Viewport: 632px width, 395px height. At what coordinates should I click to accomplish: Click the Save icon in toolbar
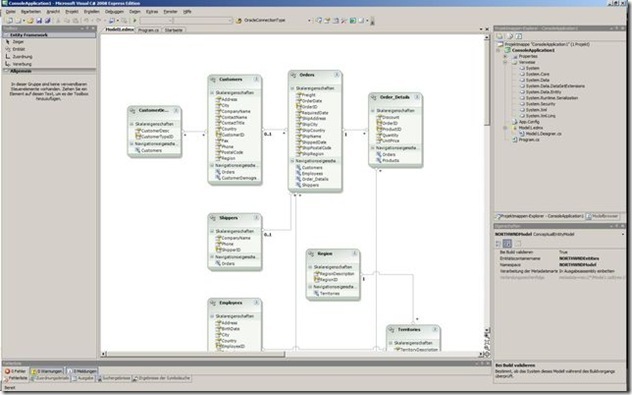[x=39, y=20]
